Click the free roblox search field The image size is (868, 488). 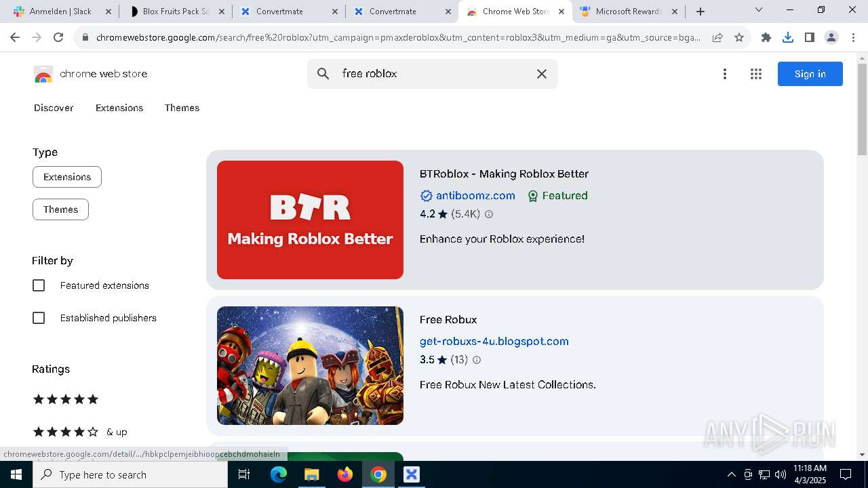coord(434,74)
